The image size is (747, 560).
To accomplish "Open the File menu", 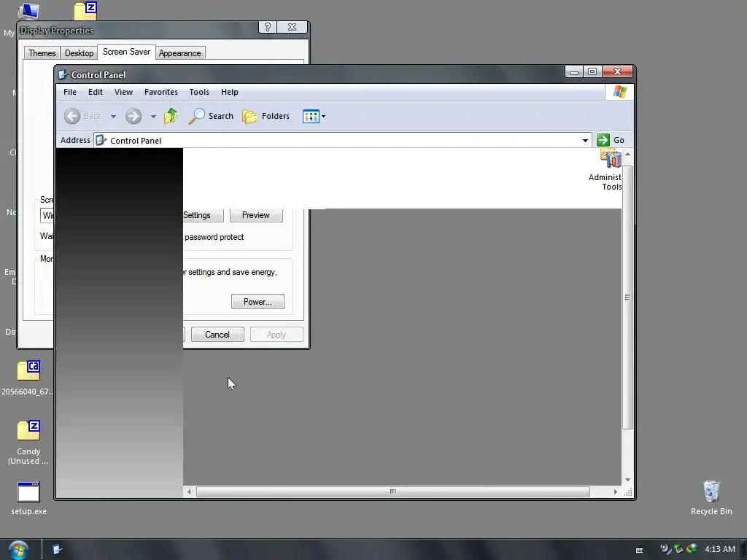I will 70,92.
